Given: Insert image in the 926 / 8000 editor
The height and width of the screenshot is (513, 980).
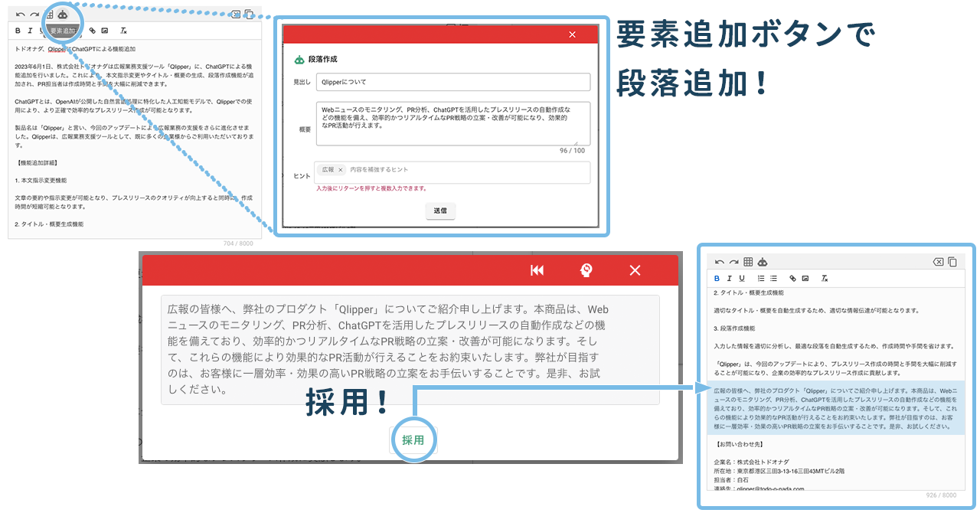Looking at the screenshot, I should coord(805,278).
